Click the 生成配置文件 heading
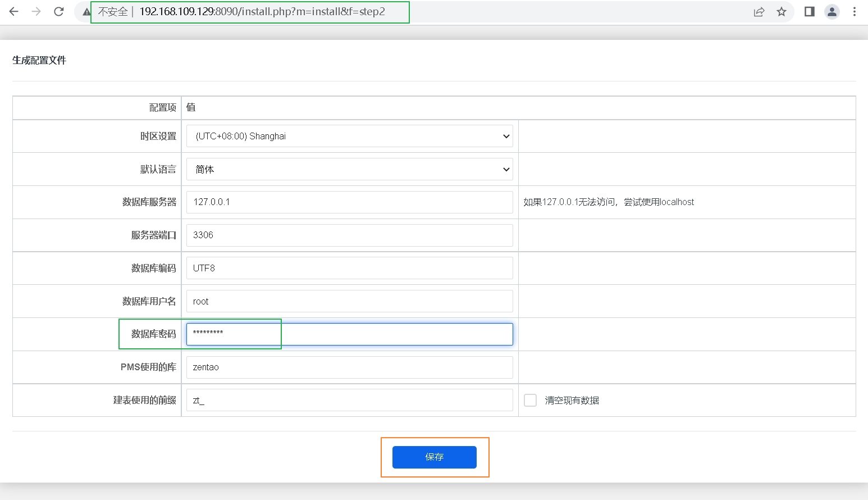This screenshot has width=868, height=500. point(39,60)
